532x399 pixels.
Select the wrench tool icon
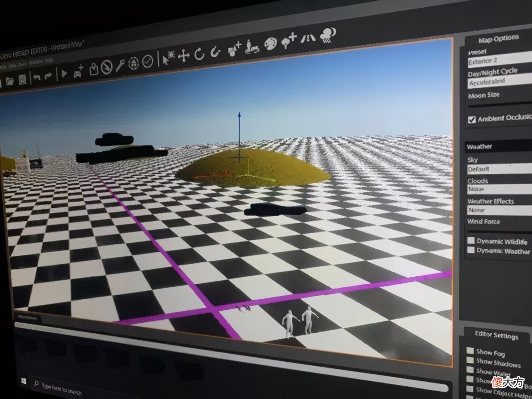tap(120, 66)
